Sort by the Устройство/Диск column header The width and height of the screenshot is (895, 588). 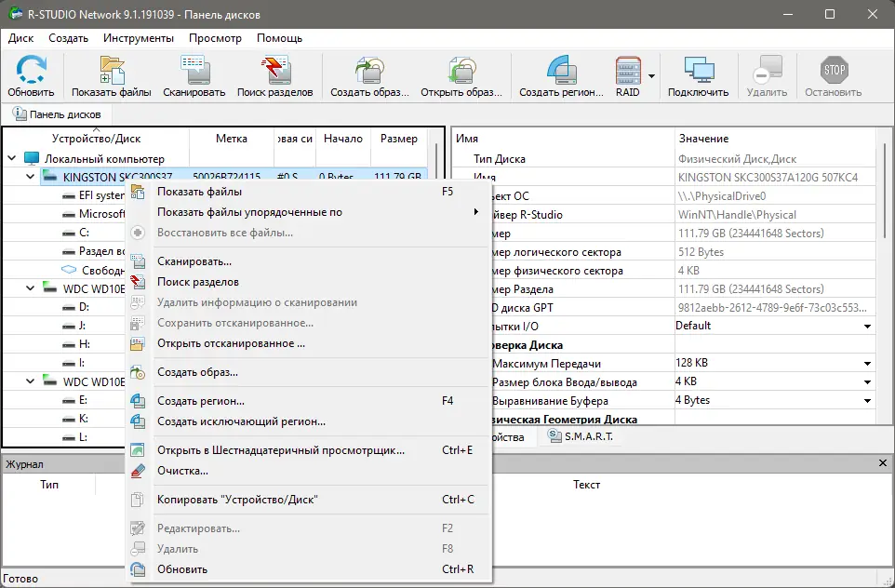click(96, 139)
